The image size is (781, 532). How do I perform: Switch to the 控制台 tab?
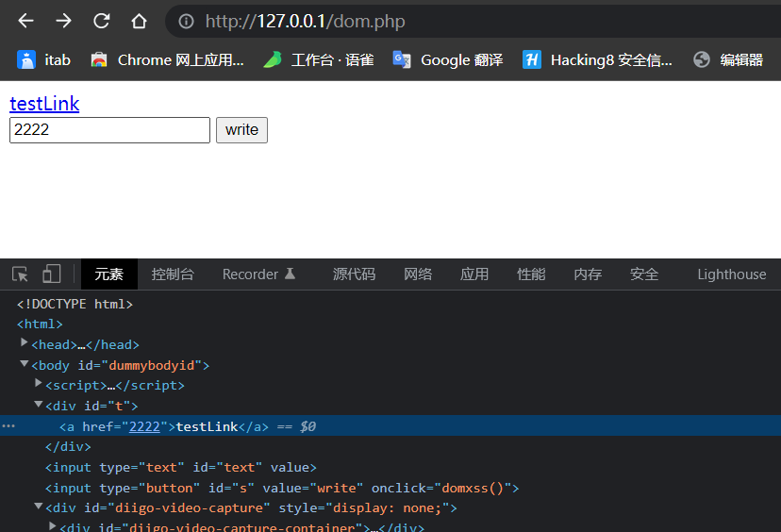tap(173, 274)
